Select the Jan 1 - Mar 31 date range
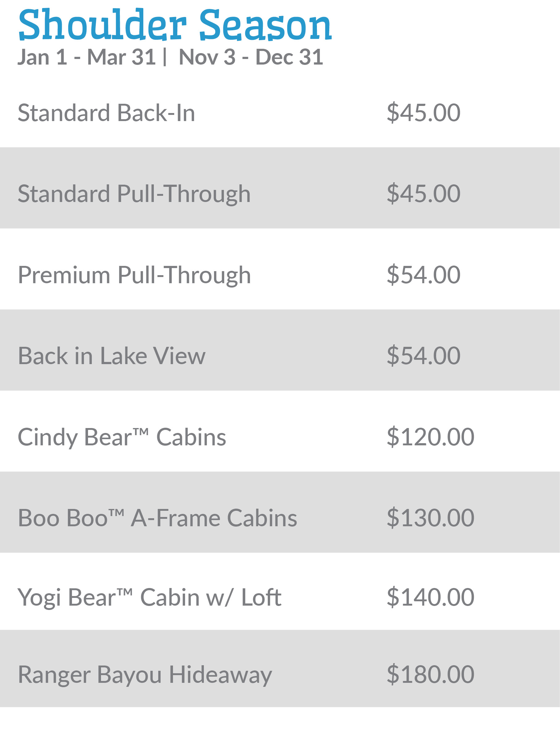The width and height of the screenshot is (560, 731). click(87, 57)
